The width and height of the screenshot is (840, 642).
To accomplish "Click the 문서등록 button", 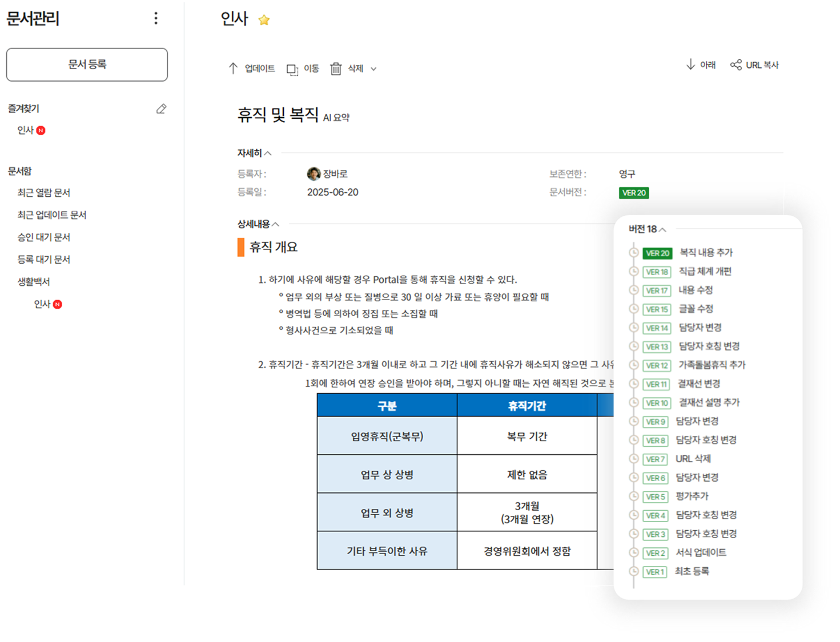I will [86, 64].
